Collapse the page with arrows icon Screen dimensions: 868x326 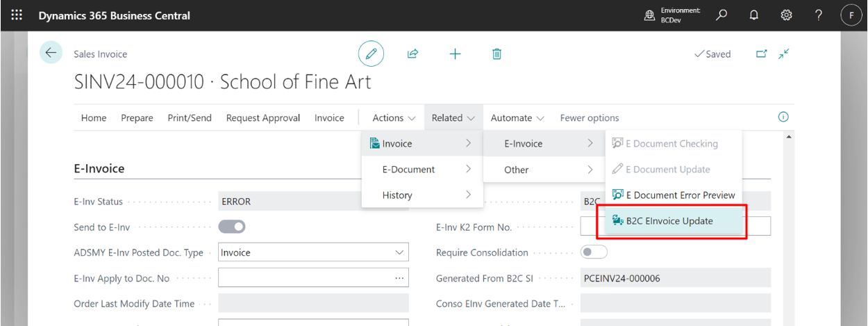785,54
